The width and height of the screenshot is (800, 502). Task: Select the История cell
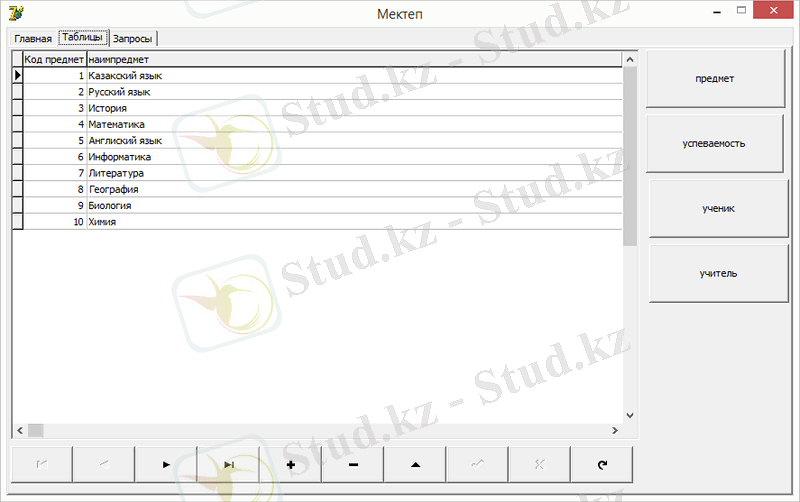(x=355, y=108)
